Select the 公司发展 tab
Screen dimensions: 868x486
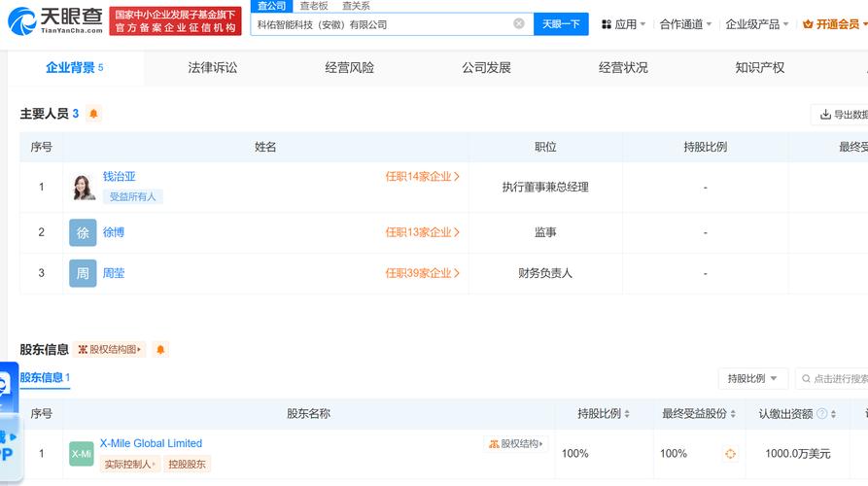click(x=486, y=67)
